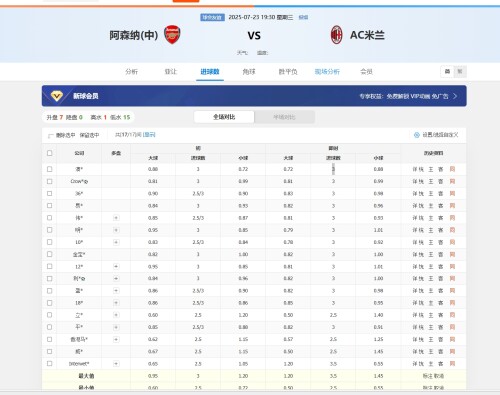Click the orange 同 icon in the Interwet* row
The height and width of the screenshot is (395, 500).
point(452,364)
